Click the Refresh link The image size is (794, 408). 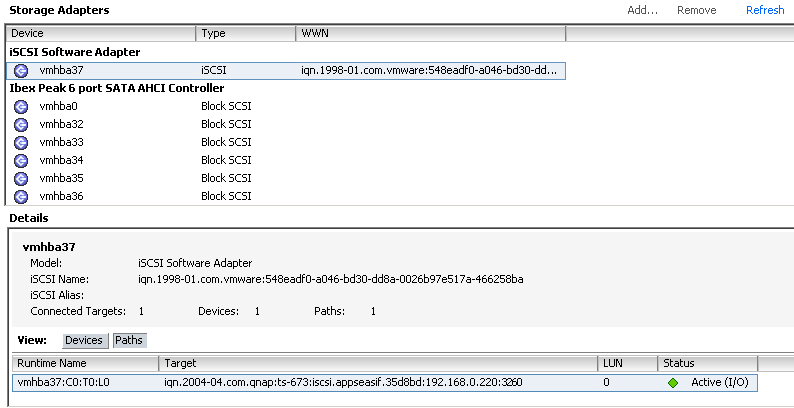pyautogui.click(x=765, y=10)
